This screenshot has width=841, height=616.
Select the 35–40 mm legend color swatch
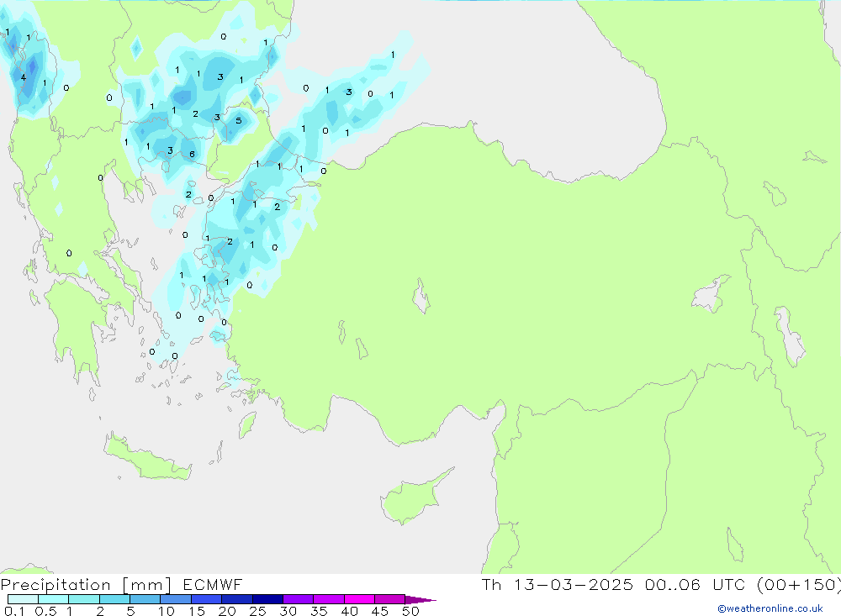(x=328, y=599)
